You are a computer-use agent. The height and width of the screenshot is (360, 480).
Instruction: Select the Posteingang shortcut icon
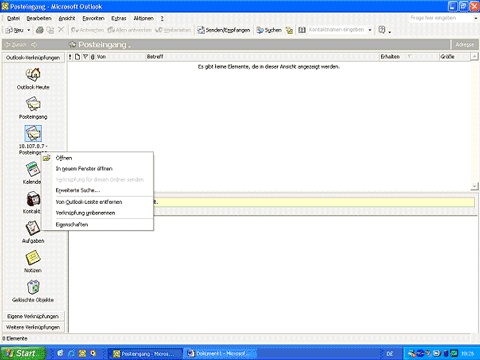coord(33,104)
